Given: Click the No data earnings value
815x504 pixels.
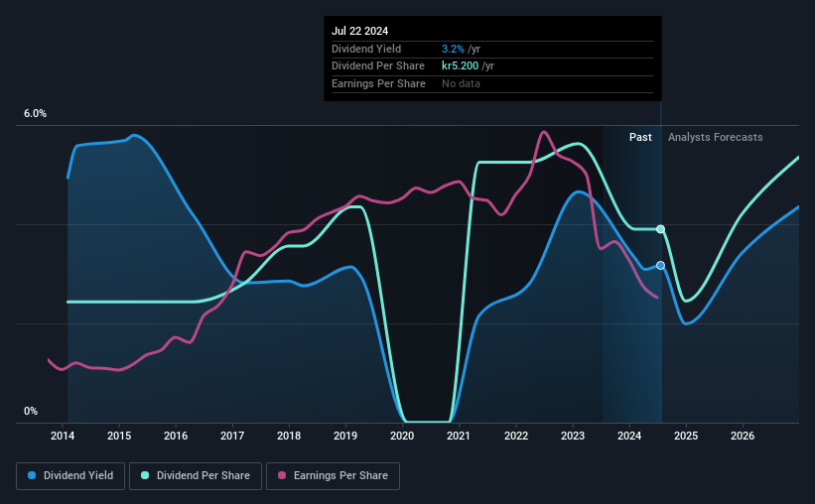Looking at the screenshot, I should pyautogui.click(x=461, y=83).
